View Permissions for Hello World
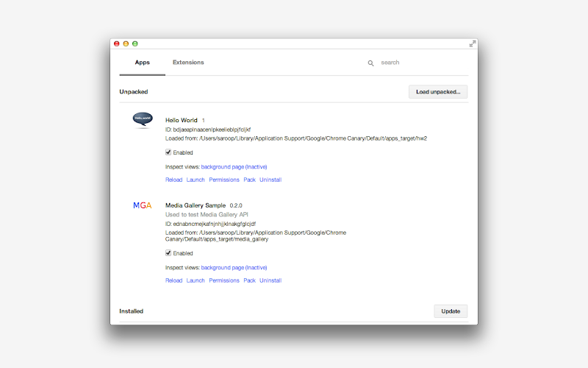 pos(224,180)
